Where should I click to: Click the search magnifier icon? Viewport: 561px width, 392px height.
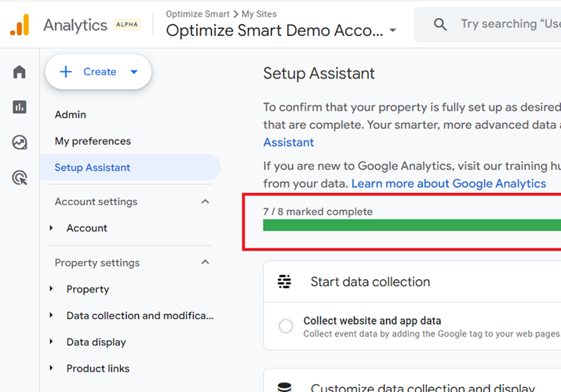(x=440, y=24)
